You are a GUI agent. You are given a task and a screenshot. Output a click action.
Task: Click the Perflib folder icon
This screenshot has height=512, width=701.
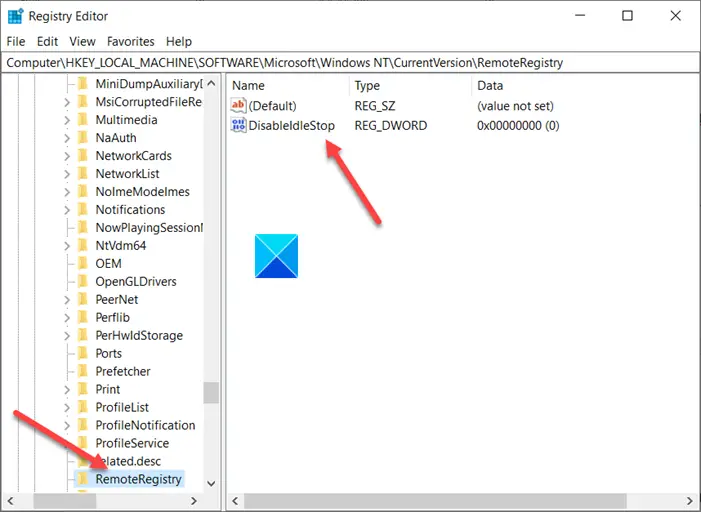pyautogui.click(x=83, y=317)
